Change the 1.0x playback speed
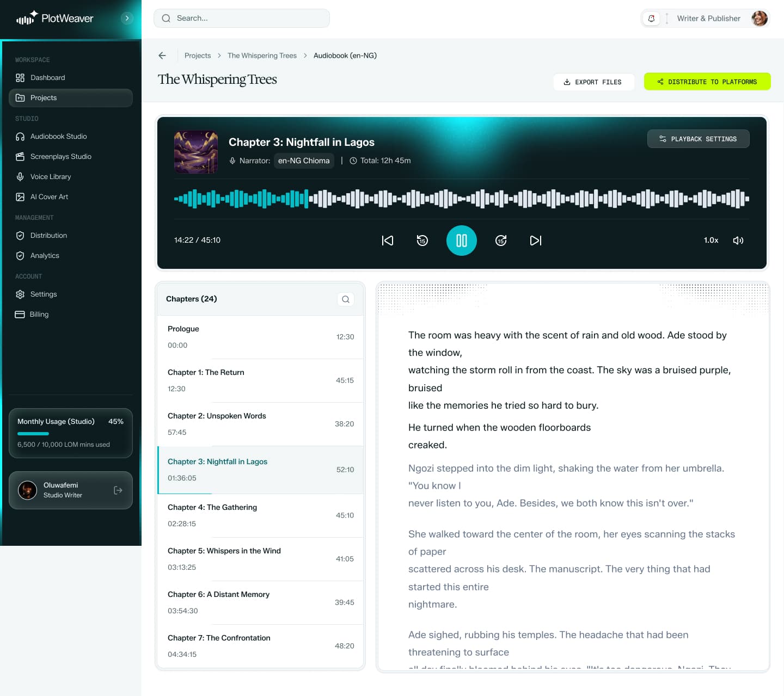Screen dimensions: 784x696 click(711, 241)
